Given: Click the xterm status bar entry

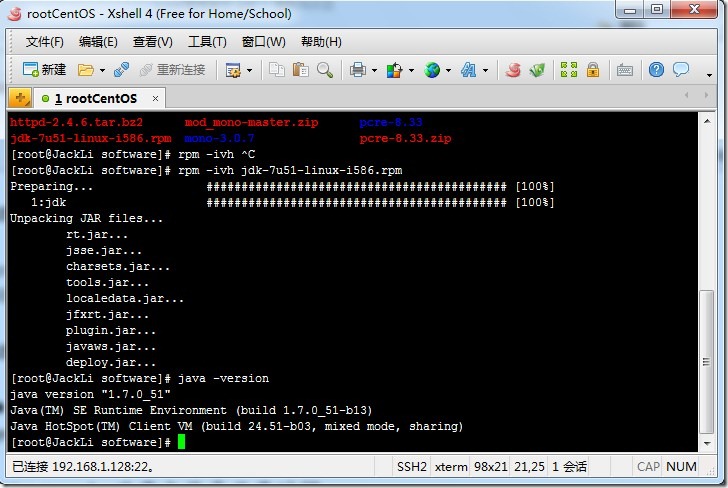Looking at the screenshot, I should [451, 466].
